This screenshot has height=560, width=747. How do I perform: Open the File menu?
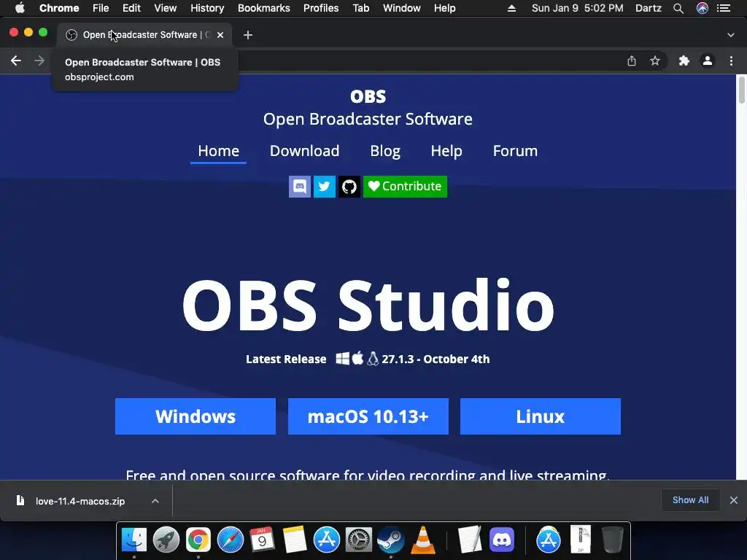101,8
